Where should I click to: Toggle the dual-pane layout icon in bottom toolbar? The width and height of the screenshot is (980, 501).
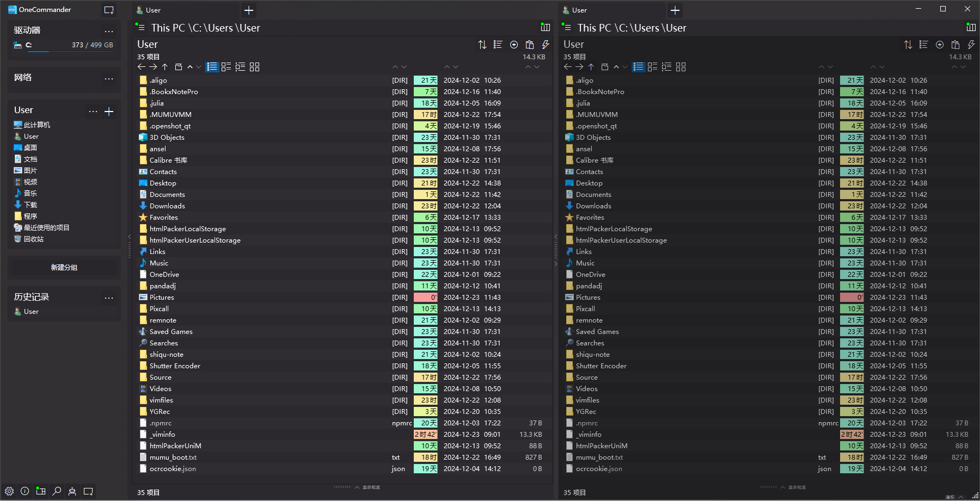point(41,491)
